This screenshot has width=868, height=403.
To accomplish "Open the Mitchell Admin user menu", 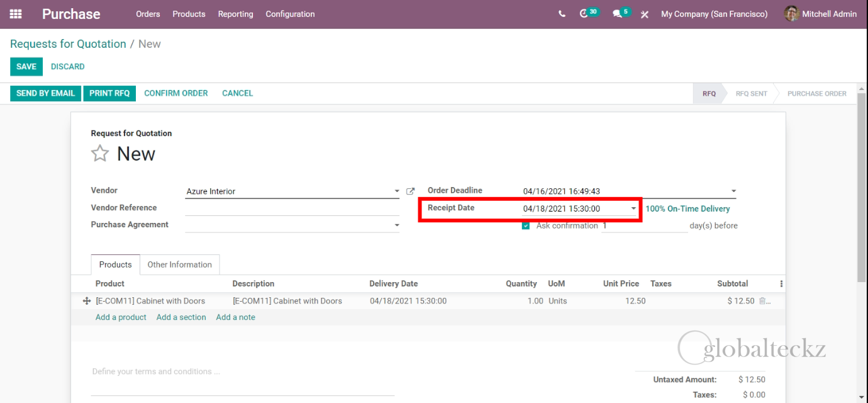I will [x=821, y=14].
